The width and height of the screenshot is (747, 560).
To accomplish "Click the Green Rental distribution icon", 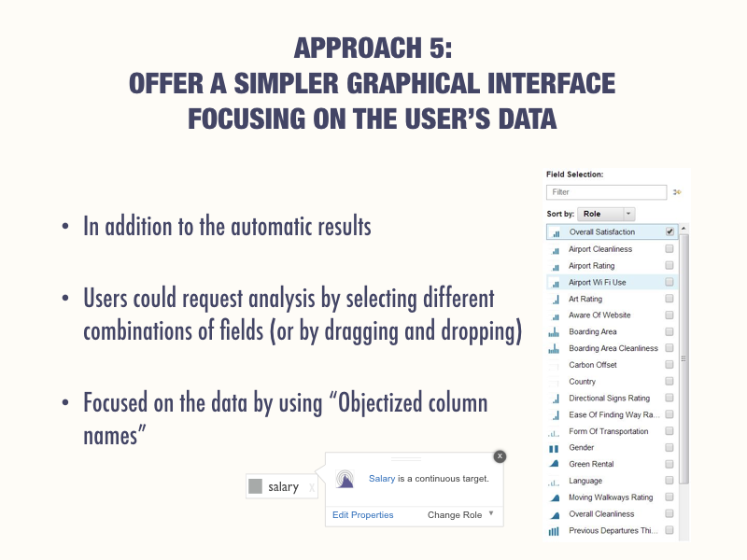I will point(554,464).
